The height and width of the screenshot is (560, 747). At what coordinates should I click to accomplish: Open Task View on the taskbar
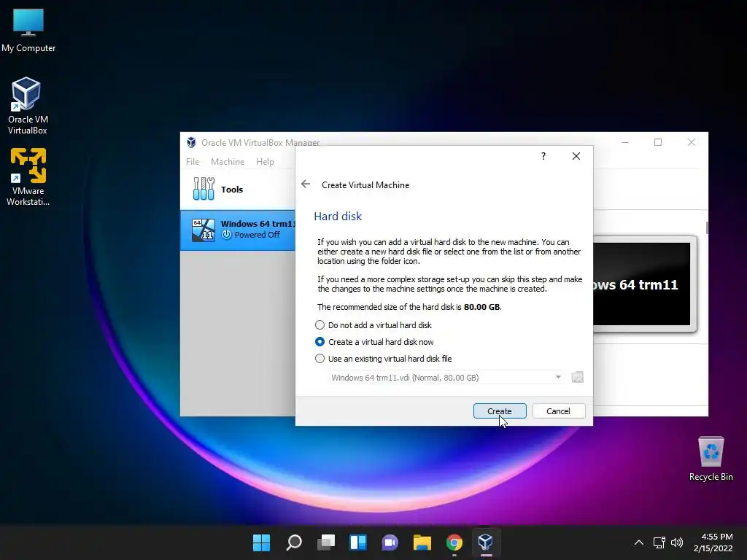(x=326, y=542)
